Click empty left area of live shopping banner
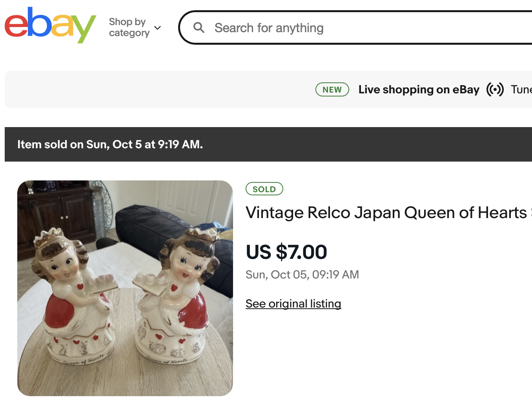 (x=118, y=89)
